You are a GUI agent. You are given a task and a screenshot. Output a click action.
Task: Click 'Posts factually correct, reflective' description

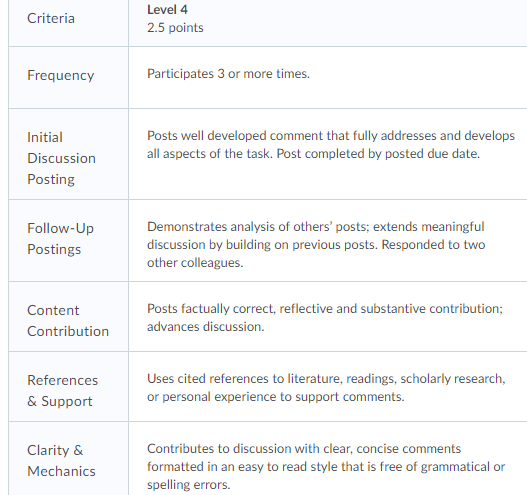pyautogui.click(x=325, y=318)
